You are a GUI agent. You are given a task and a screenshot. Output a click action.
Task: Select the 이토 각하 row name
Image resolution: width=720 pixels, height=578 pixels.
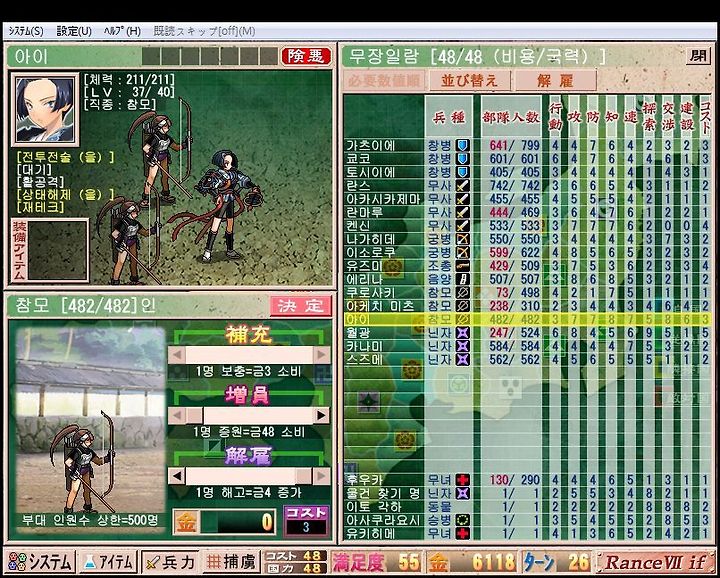pyautogui.click(x=374, y=507)
